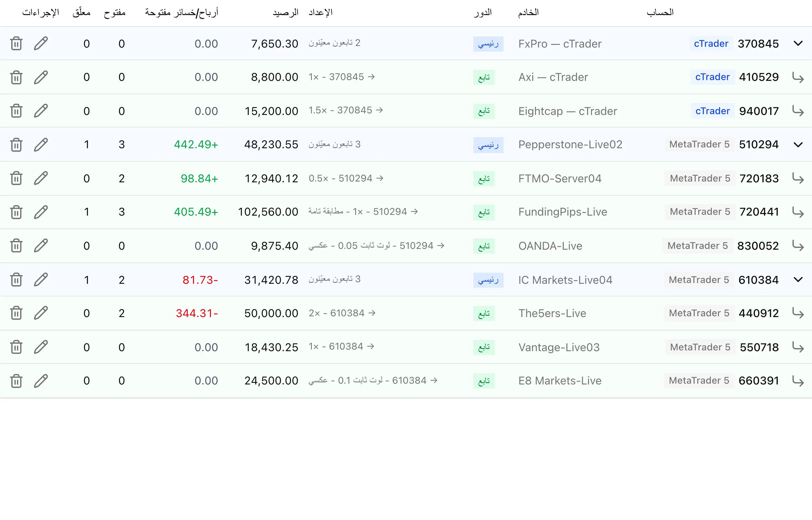Screen dimensions: 812x520
Task: Click follower arrow icon for account 440912
Action: coord(798,313)
